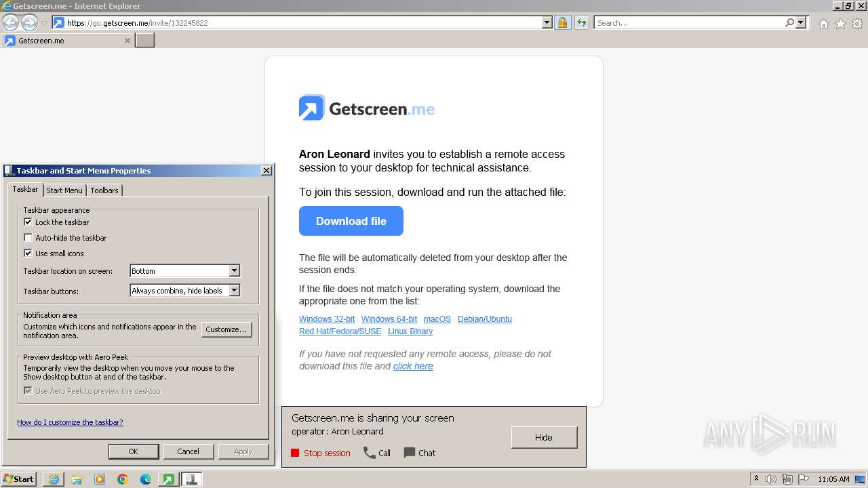Click the Download file button

tap(351, 221)
